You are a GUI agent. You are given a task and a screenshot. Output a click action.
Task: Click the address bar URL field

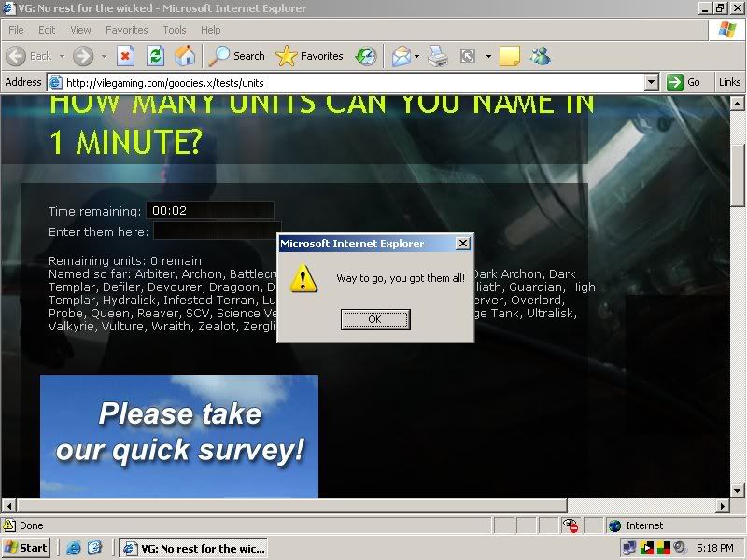point(355,83)
